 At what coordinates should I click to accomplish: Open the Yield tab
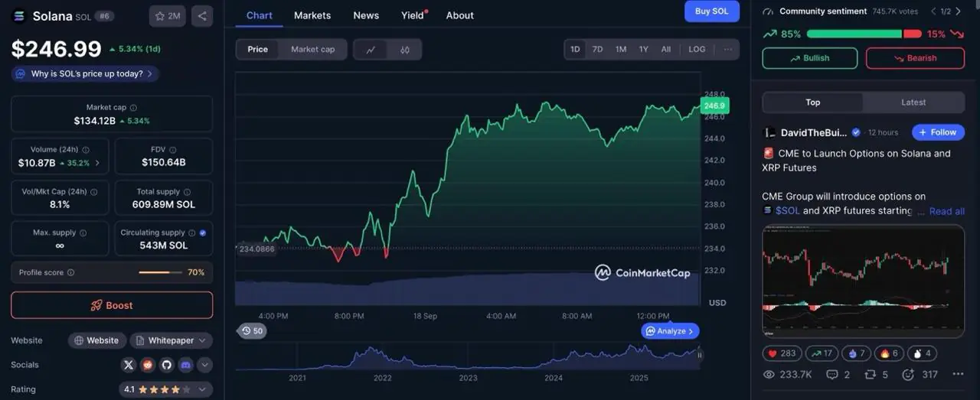(x=414, y=15)
